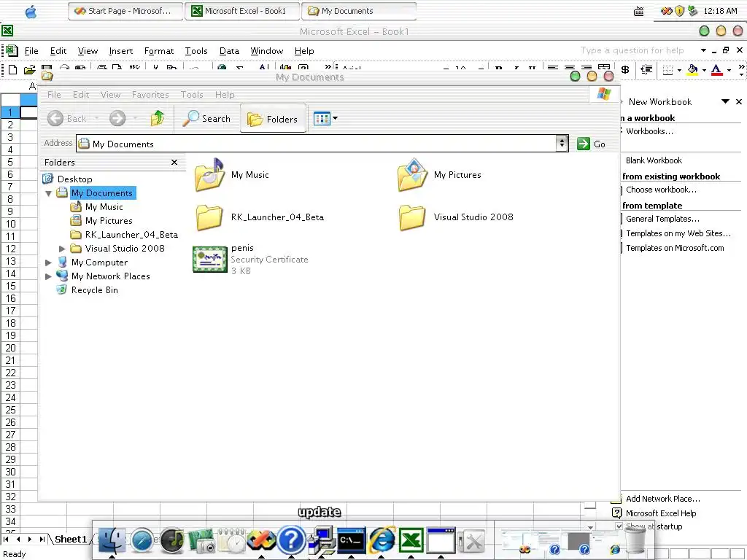Click the command prompt icon in the dock
This screenshot has height=560, width=747.
352,540
